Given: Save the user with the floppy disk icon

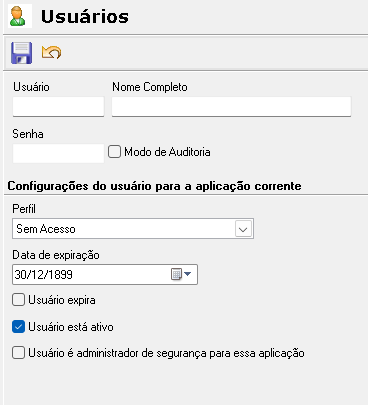Looking at the screenshot, I should (x=22, y=53).
